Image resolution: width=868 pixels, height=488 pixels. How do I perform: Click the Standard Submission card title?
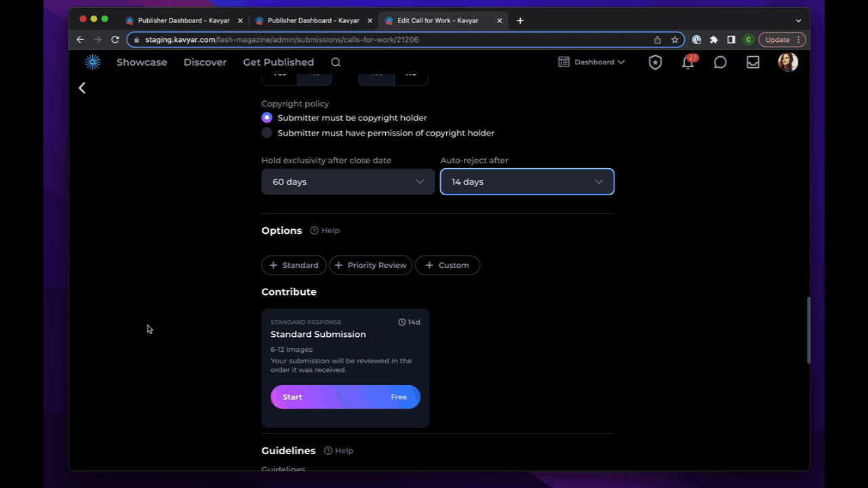[318, 334]
